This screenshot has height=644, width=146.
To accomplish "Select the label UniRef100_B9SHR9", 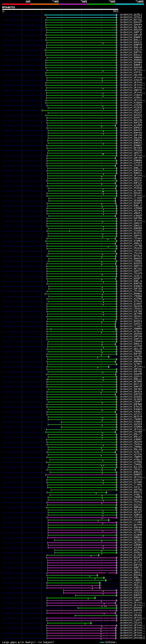I will click(x=131, y=63).
